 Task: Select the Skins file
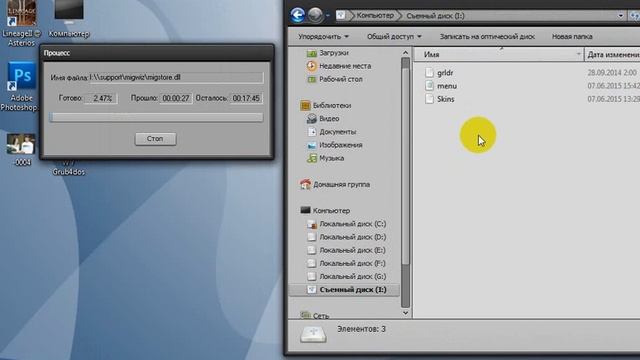446,99
